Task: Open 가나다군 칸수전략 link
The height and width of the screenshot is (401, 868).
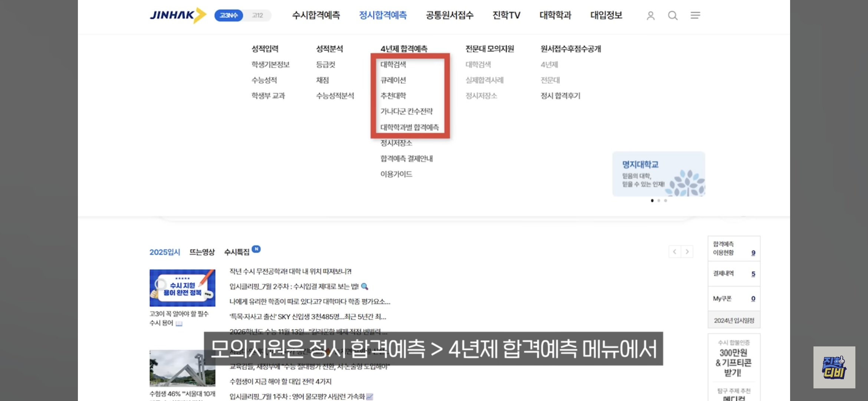Action: [406, 111]
